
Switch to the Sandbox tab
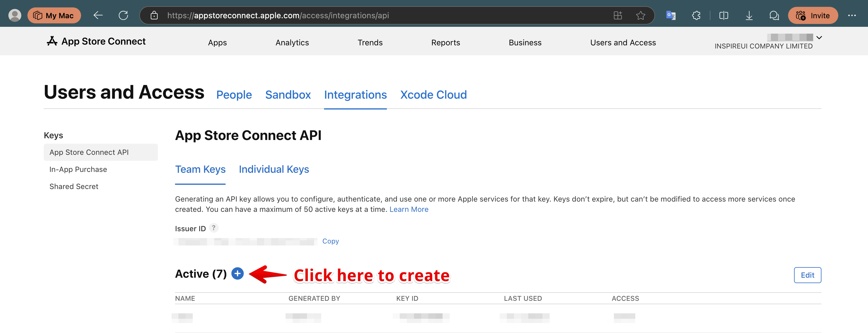click(x=288, y=95)
